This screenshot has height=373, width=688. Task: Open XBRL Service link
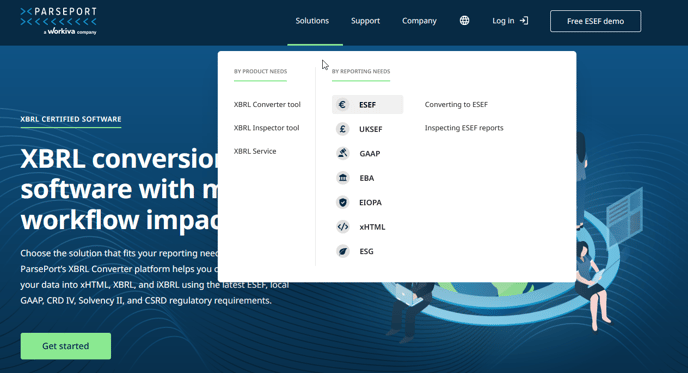tap(255, 151)
